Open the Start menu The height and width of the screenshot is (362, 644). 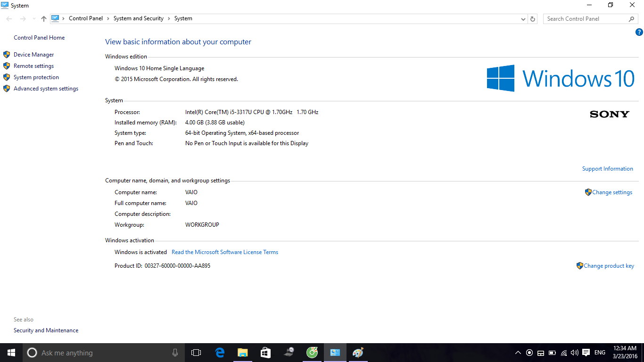tap(11, 353)
